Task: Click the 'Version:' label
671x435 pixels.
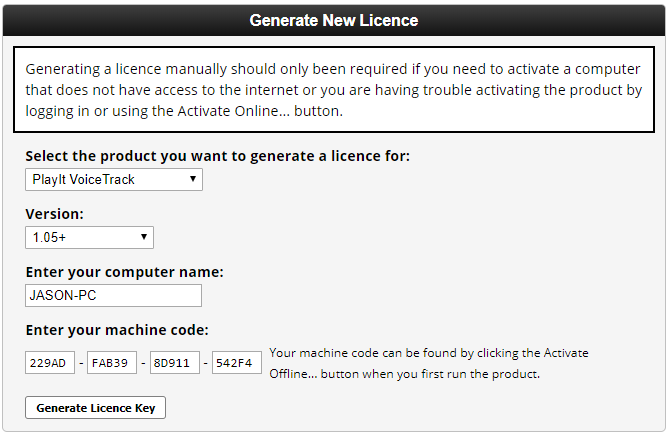Action: [54, 214]
